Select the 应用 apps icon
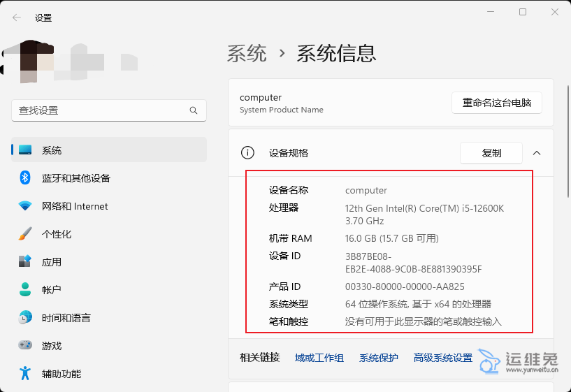The width and height of the screenshot is (571, 392). point(25,262)
